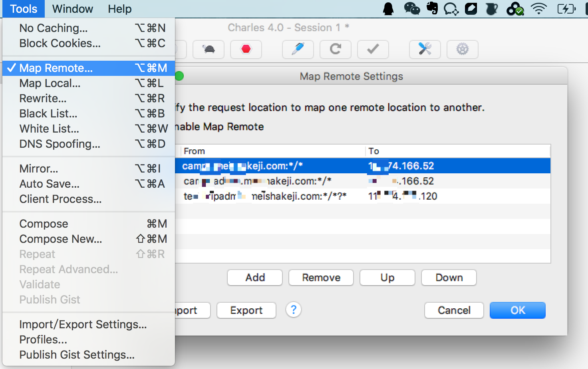Open Import/Export Settings... menu item

point(89,324)
